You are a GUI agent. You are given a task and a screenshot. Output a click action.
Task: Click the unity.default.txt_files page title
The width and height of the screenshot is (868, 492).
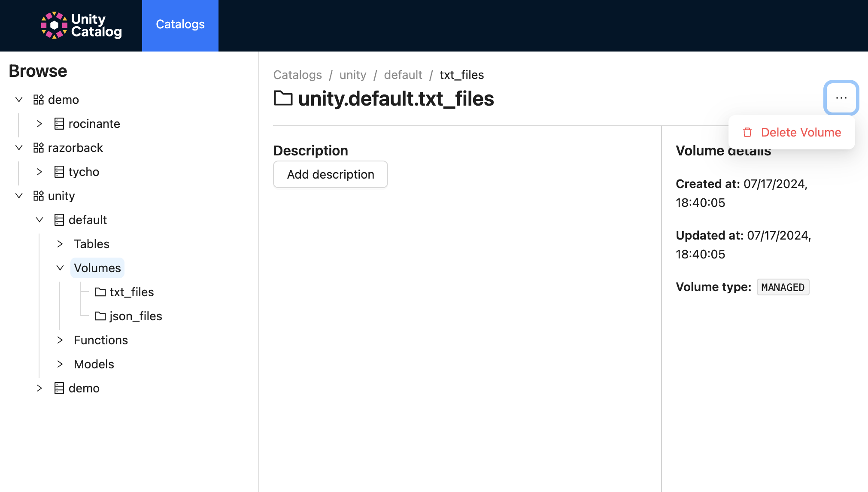[x=396, y=98]
